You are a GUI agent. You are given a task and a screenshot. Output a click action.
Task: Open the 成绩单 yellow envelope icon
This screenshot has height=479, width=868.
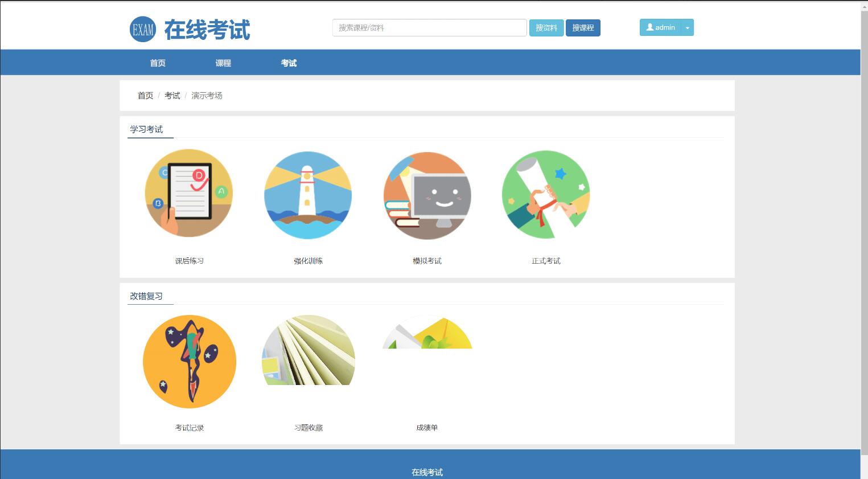coord(427,334)
